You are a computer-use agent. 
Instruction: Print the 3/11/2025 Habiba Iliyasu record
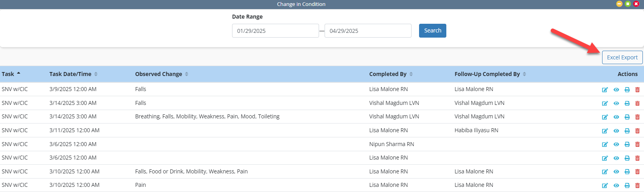pyautogui.click(x=627, y=131)
